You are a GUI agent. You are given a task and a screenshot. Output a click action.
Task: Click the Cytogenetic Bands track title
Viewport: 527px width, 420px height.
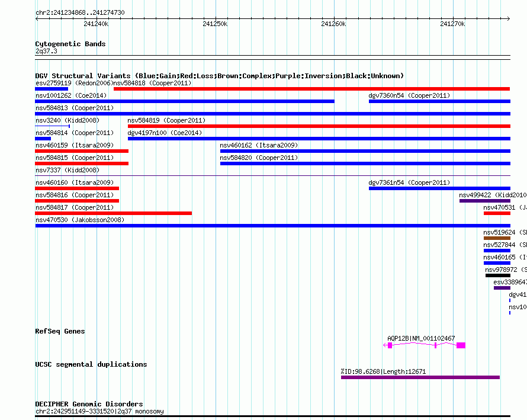(x=70, y=44)
